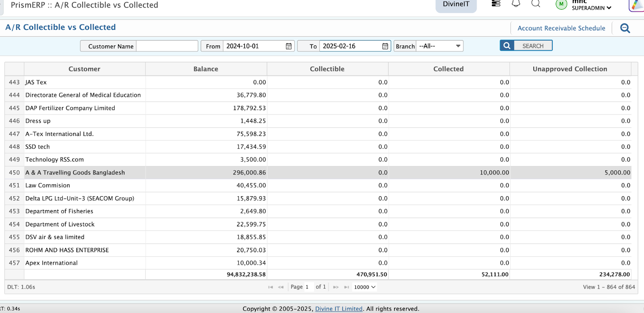Select A & A Travelling Goods Bangladesh

point(318,172)
